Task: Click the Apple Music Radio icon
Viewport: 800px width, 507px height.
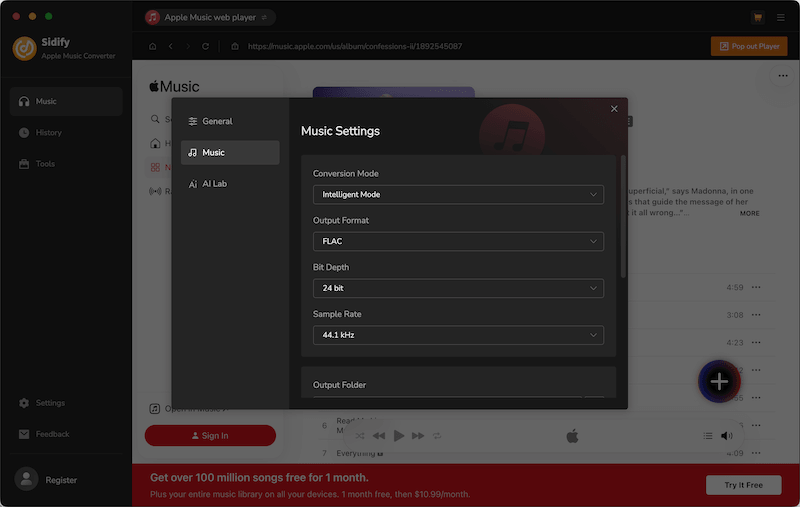Action: (x=155, y=191)
